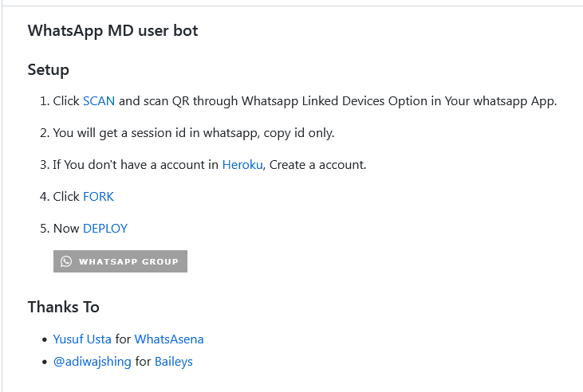Open the SCAN link in step 1
The image size is (583, 392).
tap(99, 101)
